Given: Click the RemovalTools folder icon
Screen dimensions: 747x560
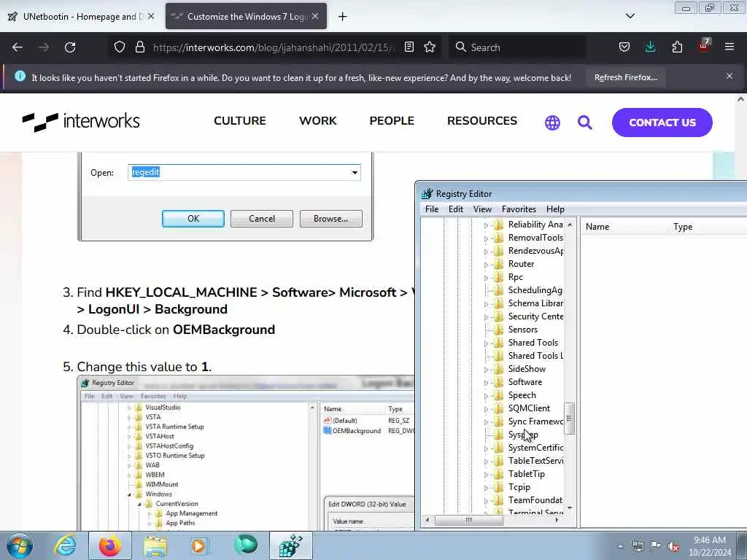Looking at the screenshot, I should (x=499, y=238).
